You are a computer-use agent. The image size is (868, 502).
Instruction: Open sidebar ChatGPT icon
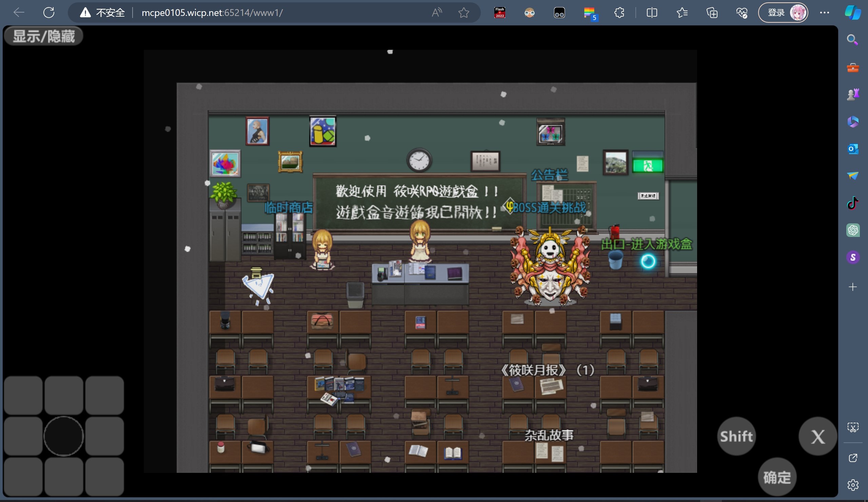tap(852, 230)
